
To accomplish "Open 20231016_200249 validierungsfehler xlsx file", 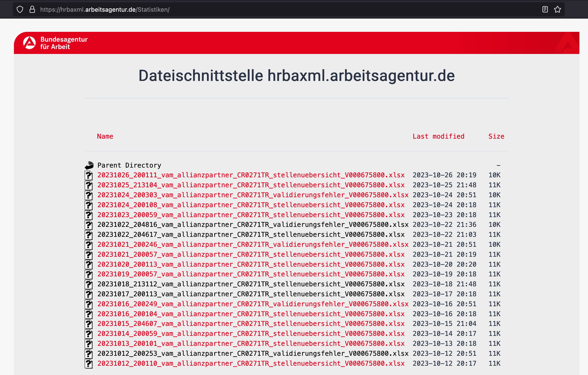I will click(253, 304).
